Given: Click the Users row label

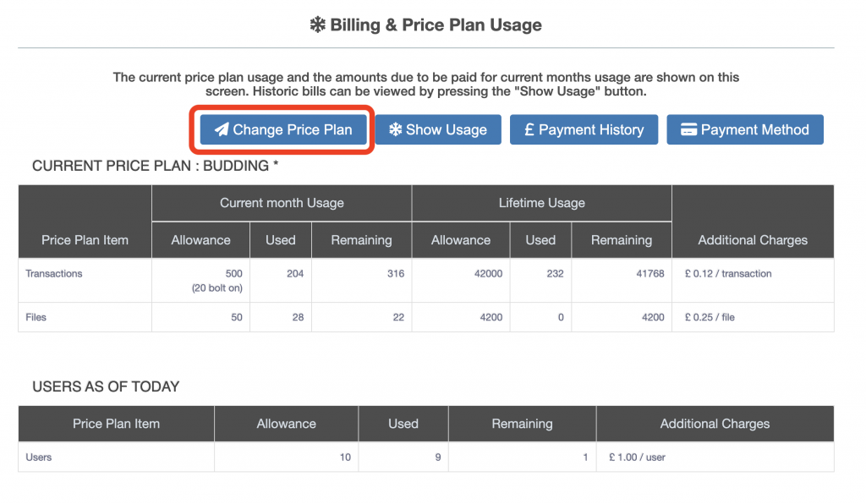Looking at the screenshot, I should click(39, 457).
